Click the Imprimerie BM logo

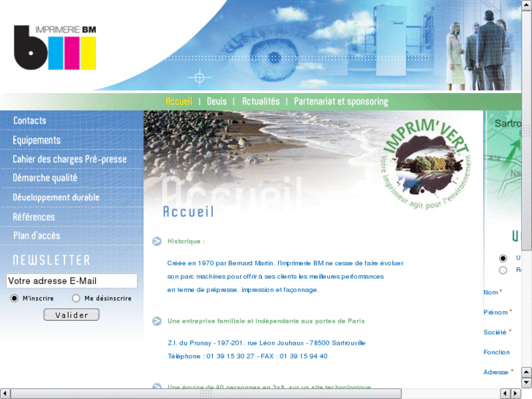tap(55, 48)
